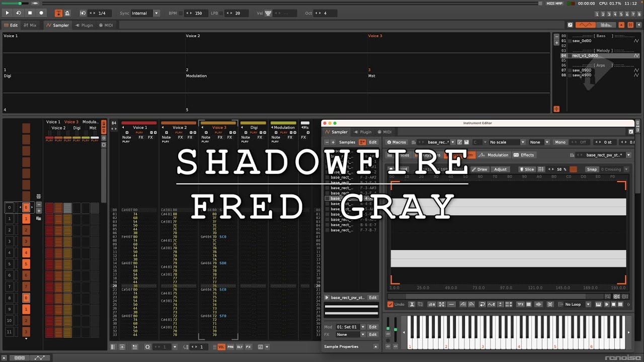This screenshot has width=644, height=362.
Task: Select the Draw tool in waveform editor
Action: click(x=479, y=169)
